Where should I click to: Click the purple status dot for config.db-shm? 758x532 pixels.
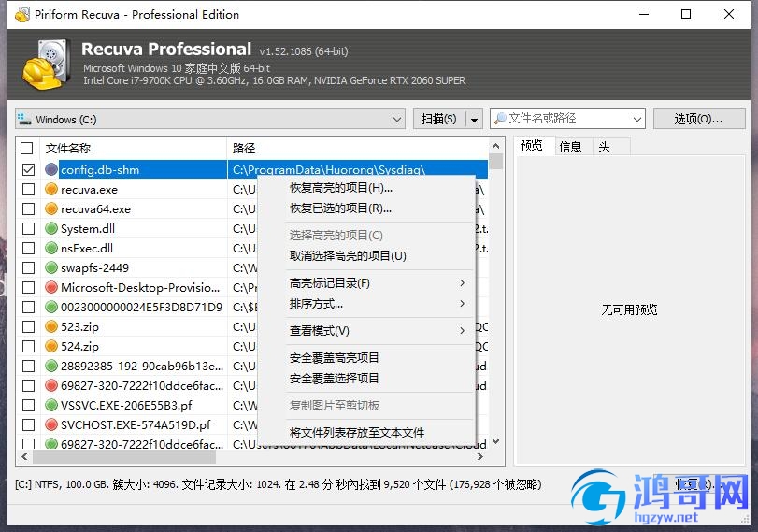point(51,169)
